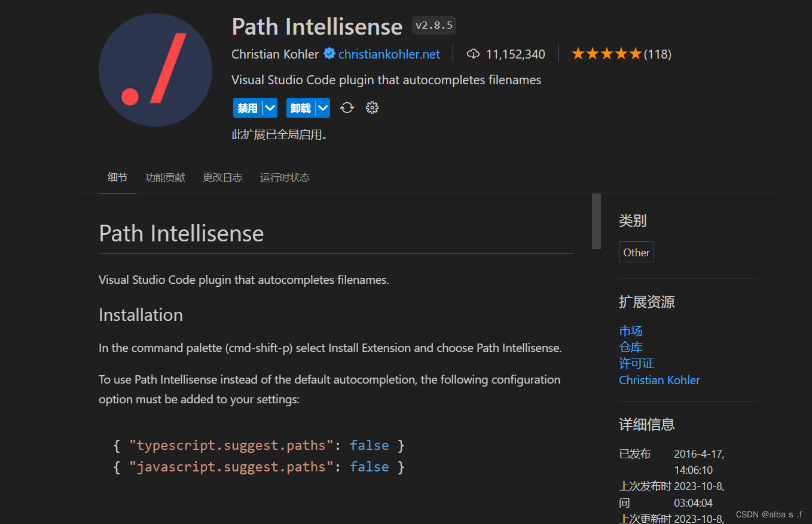Click the v2.8.5 version badge

coord(434,25)
